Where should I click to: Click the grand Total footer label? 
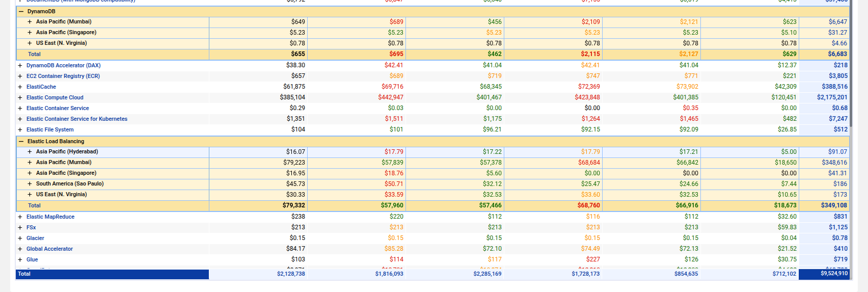point(24,274)
